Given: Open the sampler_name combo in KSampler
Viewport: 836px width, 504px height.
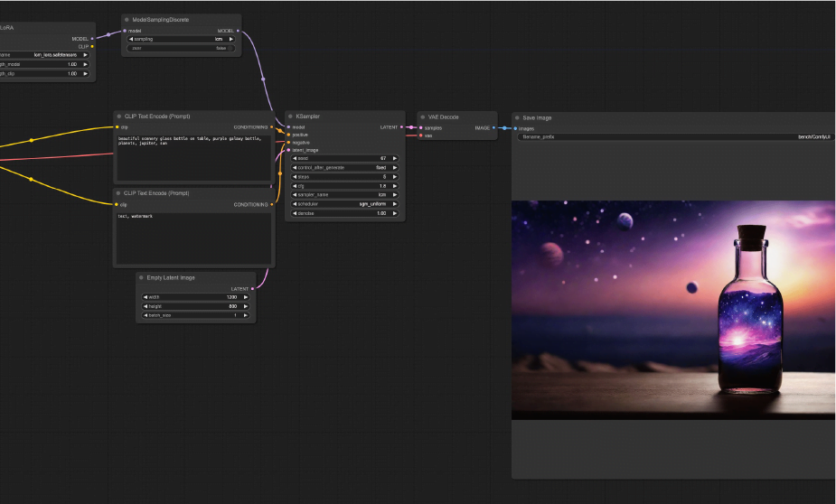Looking at the screenshot, I should (x=344, y=195).
